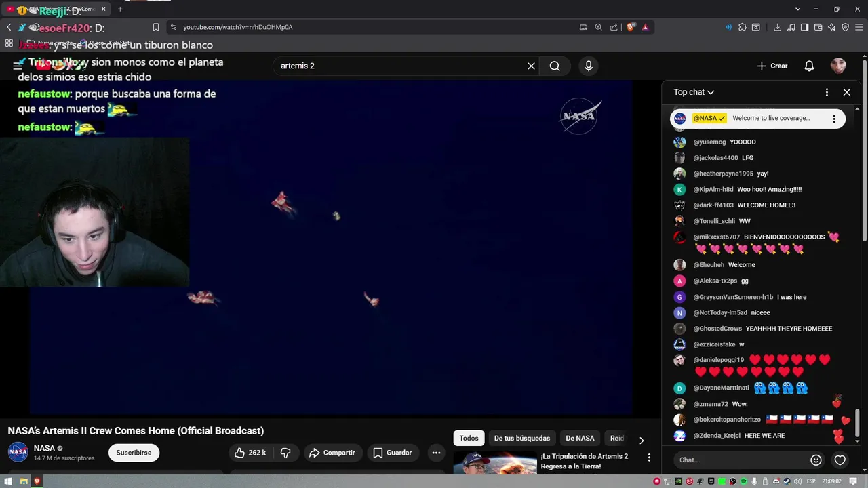Image resolution: width=868 pixels, height=488 pixels.
Task: Open Leo AI sparkle icon
Action: (832, 27)
